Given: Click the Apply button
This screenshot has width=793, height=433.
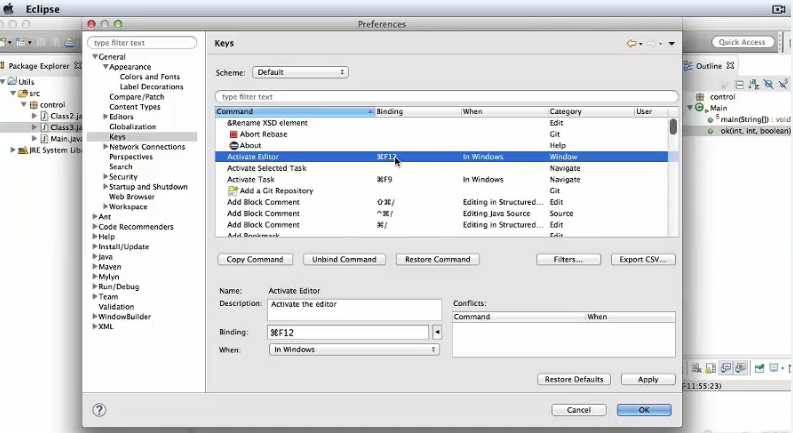Looking at the screenshot, I should tap(648, 379).
